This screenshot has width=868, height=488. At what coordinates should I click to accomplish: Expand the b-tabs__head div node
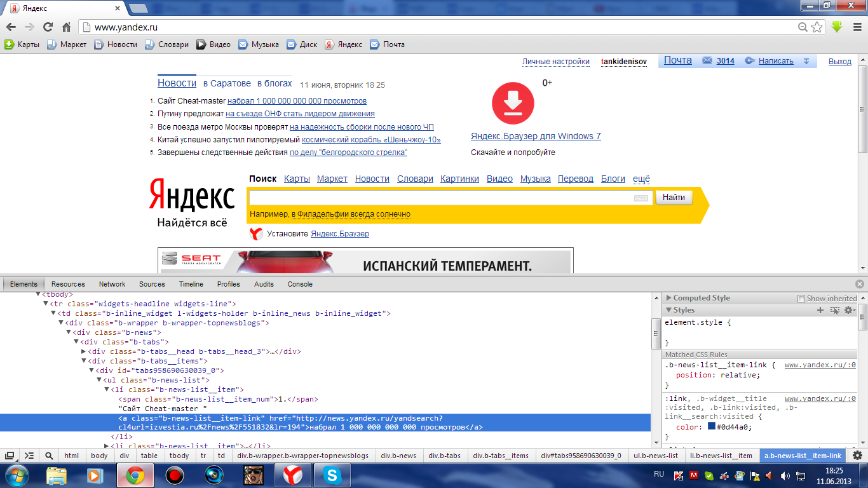pos(84,351)
